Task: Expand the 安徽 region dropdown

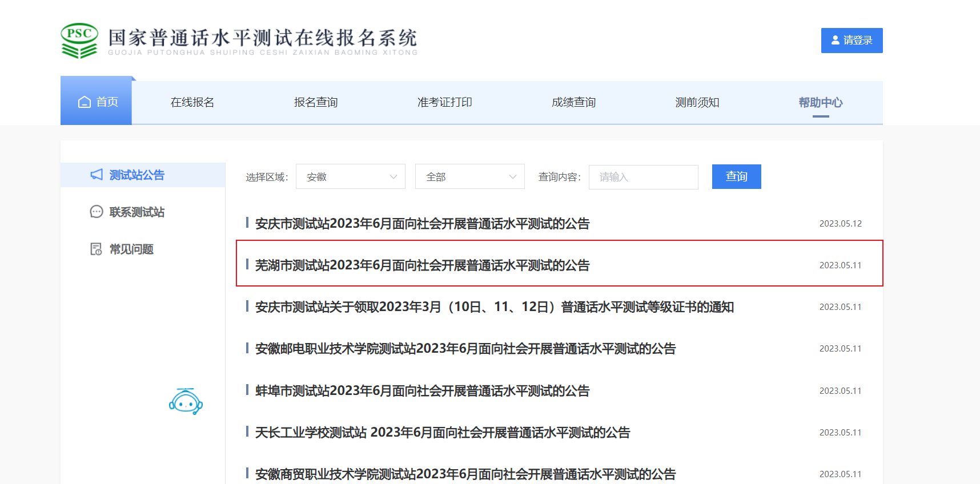Action: coord(350,177)
